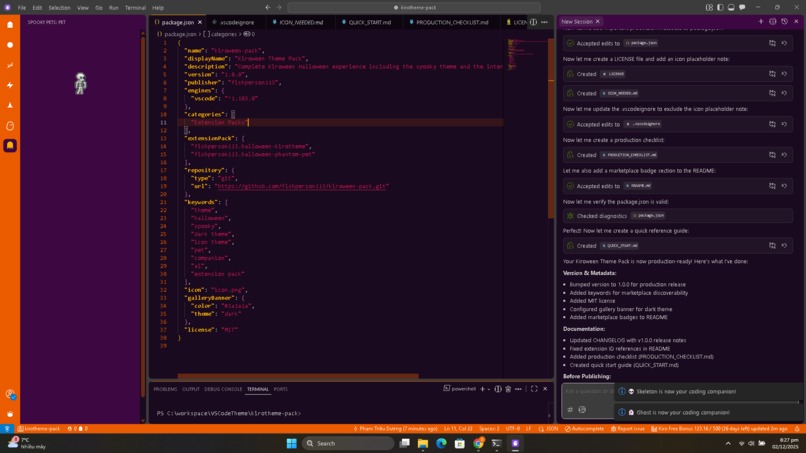
Task: Start a new chat session with plus icon
Action: point(761,22)
